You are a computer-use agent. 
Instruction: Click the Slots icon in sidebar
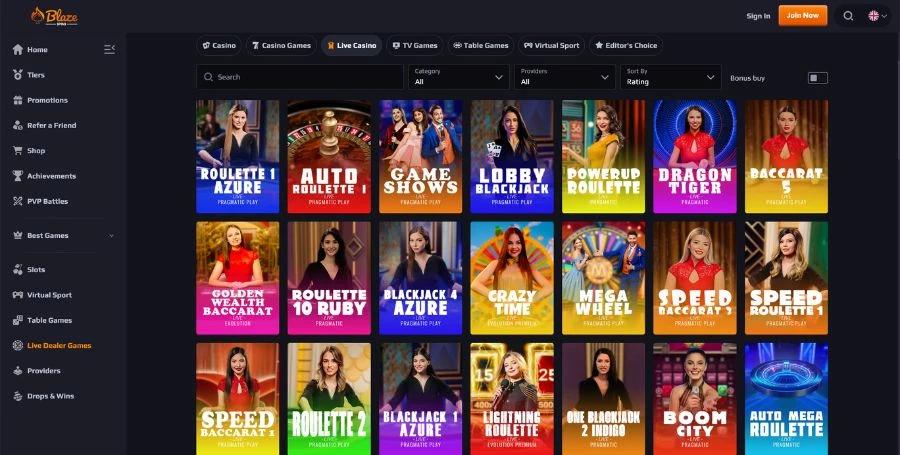(x=18, y=269)
